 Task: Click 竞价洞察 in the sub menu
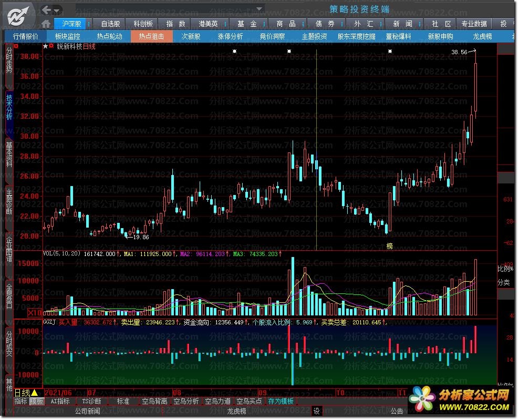coord(272,36)
